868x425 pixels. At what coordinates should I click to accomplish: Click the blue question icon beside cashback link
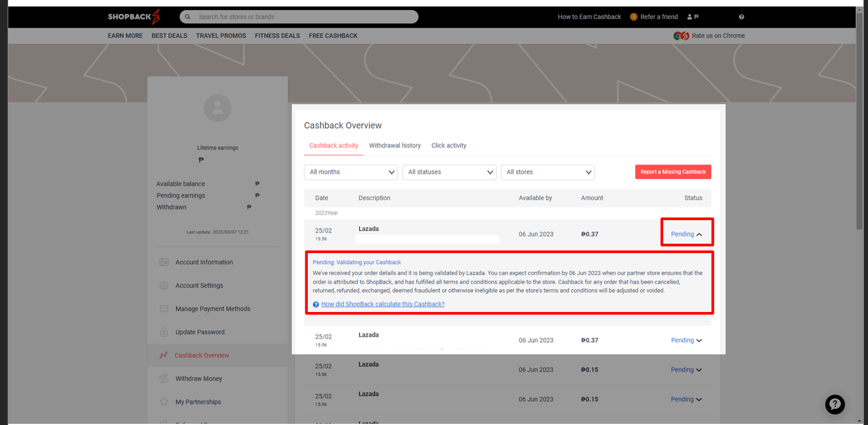(x=316, y=304)
